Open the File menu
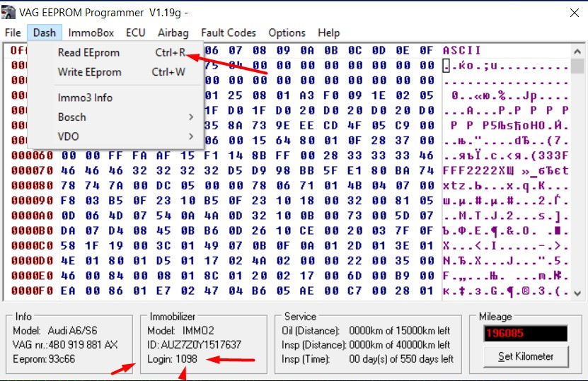The height and width of the screenshot is (381, 588). coord(13,33)
